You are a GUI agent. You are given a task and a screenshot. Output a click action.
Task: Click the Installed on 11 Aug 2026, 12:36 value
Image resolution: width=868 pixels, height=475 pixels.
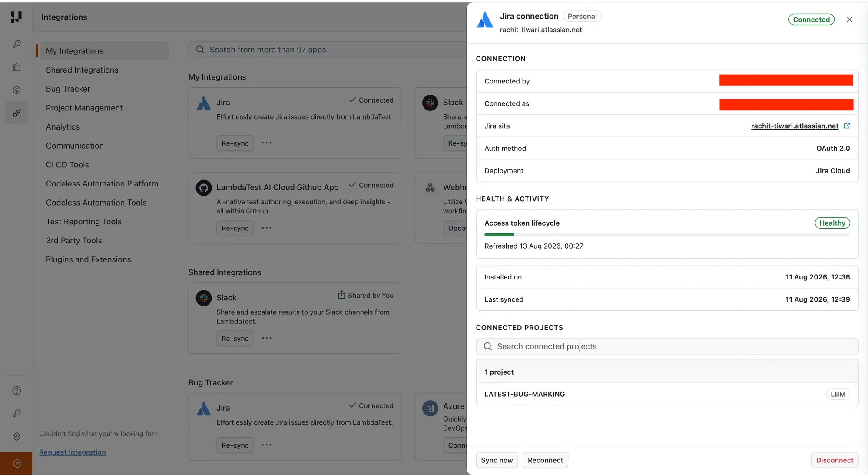coord(818,277)
